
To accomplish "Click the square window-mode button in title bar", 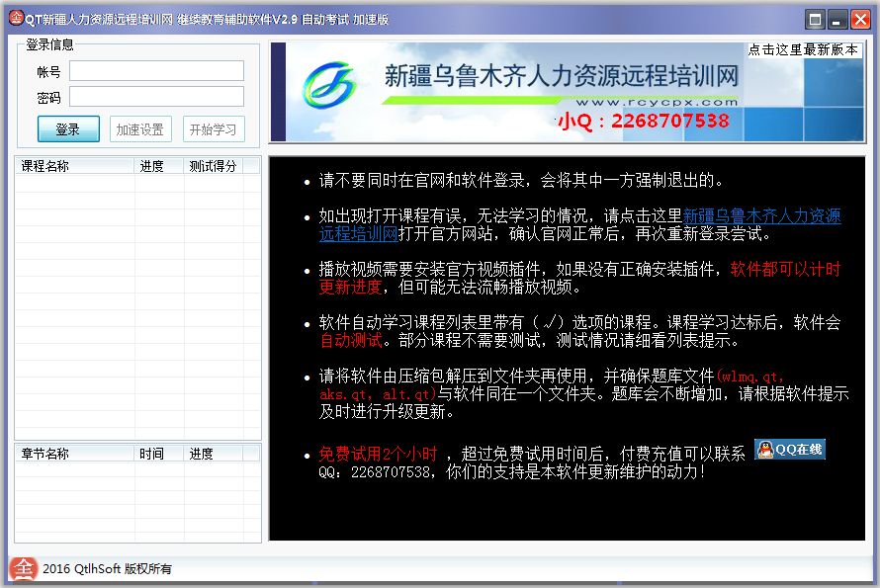I will point(816,19).
